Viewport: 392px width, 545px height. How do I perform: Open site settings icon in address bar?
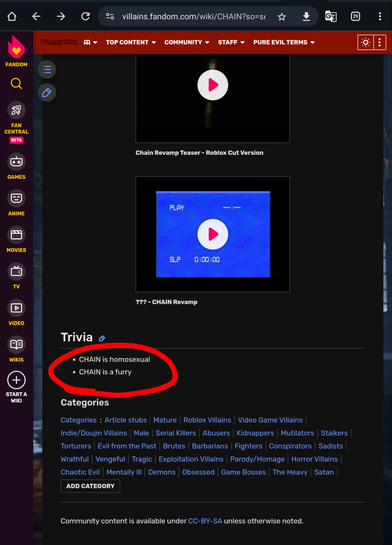pyautogui.click(x=110, y=17)
